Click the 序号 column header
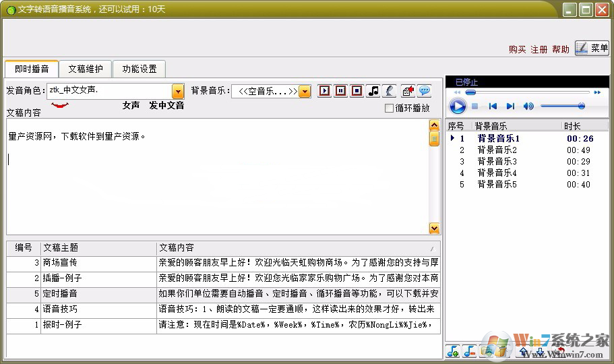 (x=459, y=126)
